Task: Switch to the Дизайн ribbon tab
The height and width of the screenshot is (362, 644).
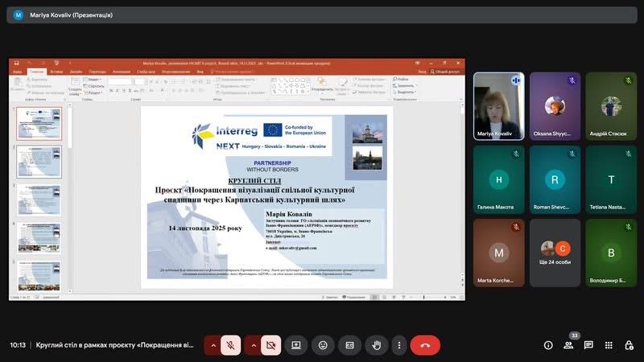Action: click(x=76, y=72)
